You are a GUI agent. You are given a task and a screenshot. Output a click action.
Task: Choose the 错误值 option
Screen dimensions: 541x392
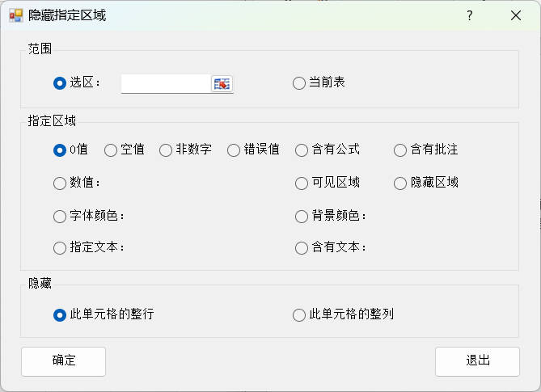click(x=234, y=150)
